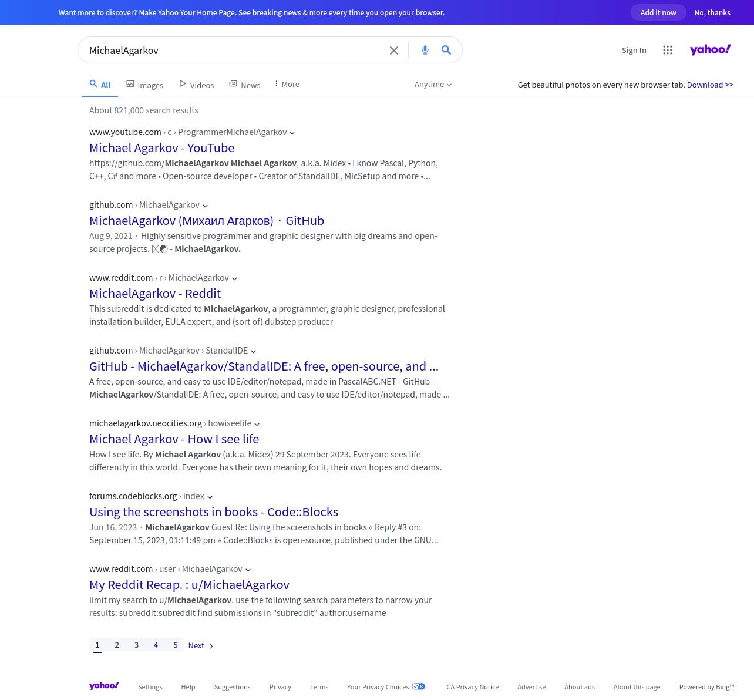This screenshot has width=754, height=700.
Task: Open the Suggestions footer link
Action: [232, 687]
